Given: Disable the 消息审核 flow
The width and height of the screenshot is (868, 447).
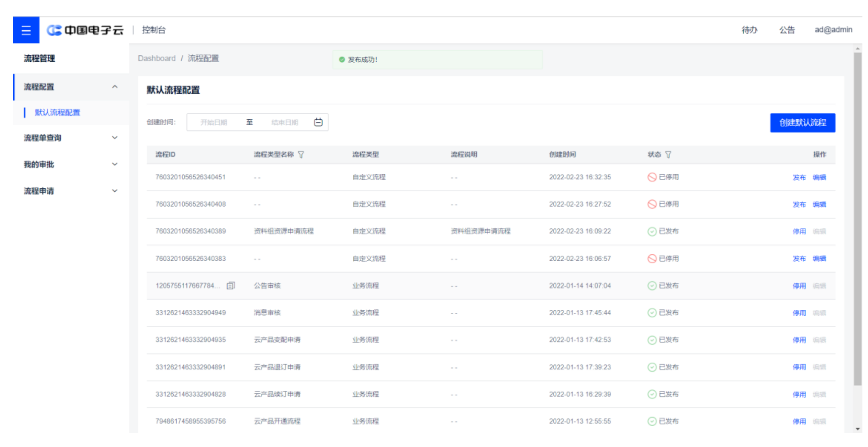Looking at the screenshot, I should click(x=799, y=313).
